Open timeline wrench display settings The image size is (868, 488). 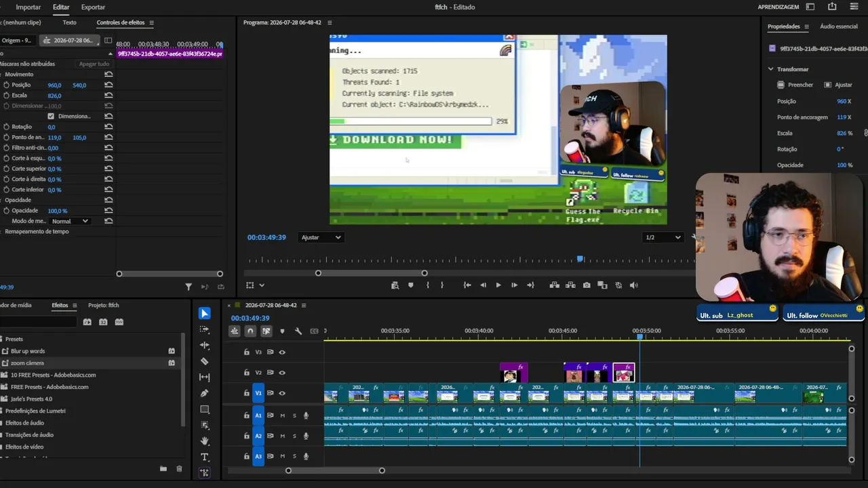(298, 331)
